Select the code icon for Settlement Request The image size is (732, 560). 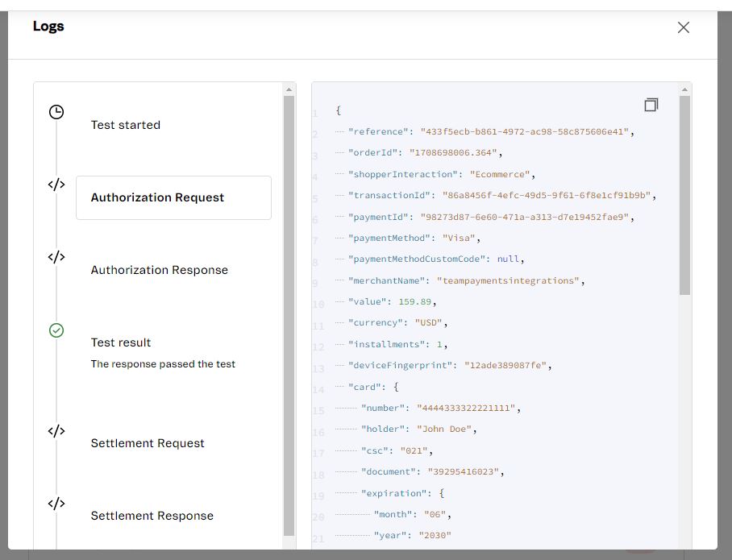(x=56, y=430)
